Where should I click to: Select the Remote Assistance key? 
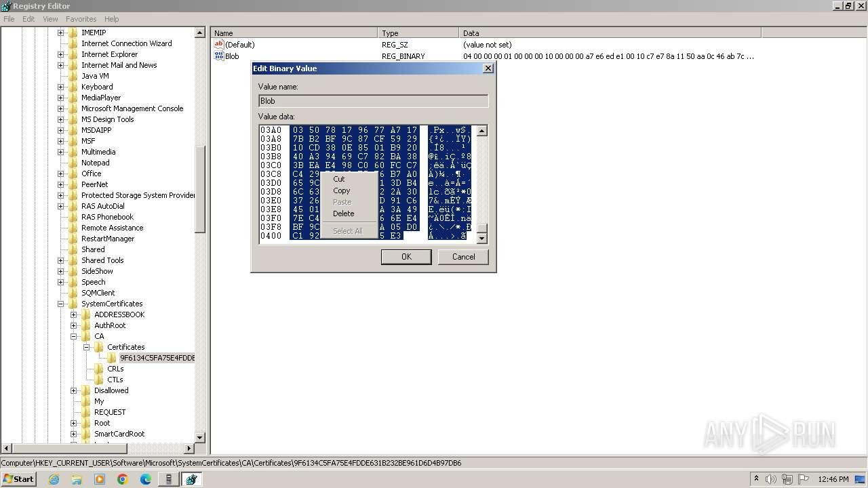pos(113,228)
